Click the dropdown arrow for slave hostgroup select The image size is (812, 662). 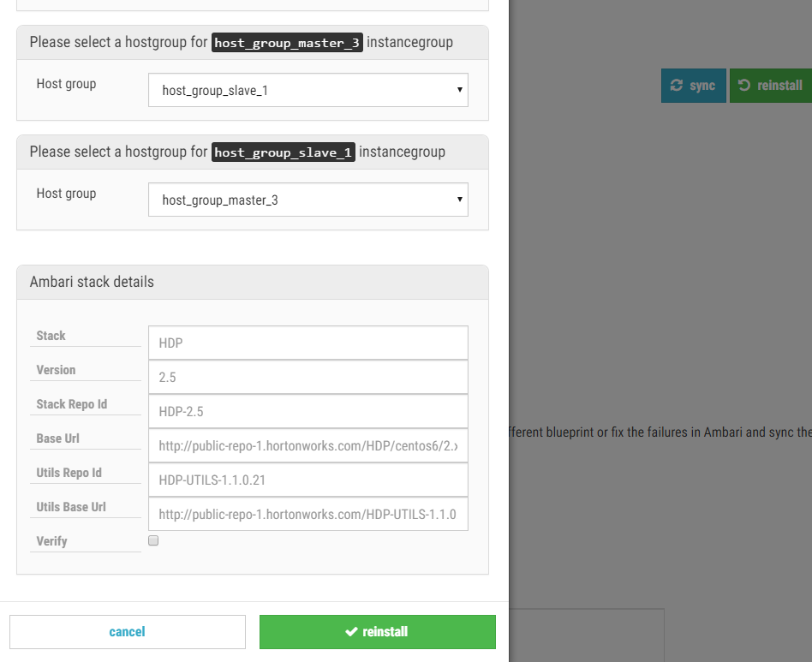[460, 199]
